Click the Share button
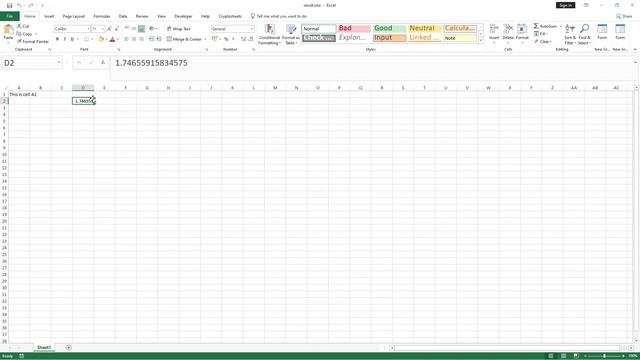The width and height of the screenshot is (640, 360). tap(624, 16)
